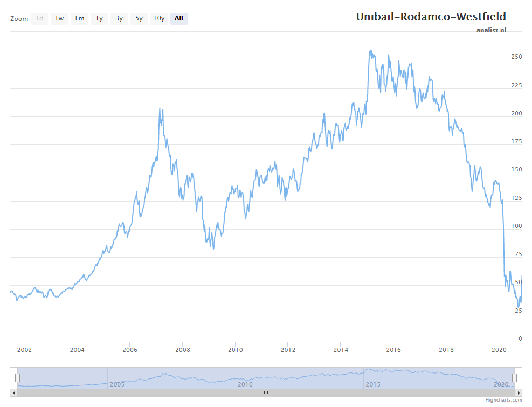Screen dimensions: 532x407
Task: Open the Highcharts.com credit link
Action: 503,400
